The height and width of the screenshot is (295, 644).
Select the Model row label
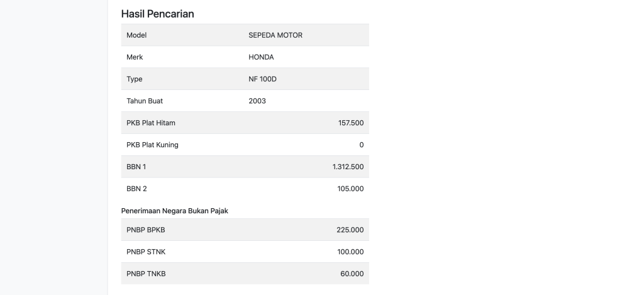(x=136, y=35)
